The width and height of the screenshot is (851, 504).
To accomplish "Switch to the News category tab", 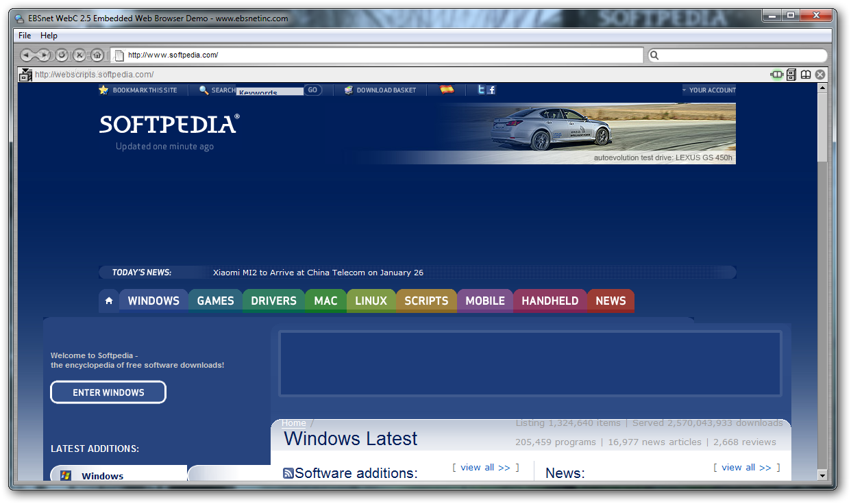I will [x=610, y=301].
